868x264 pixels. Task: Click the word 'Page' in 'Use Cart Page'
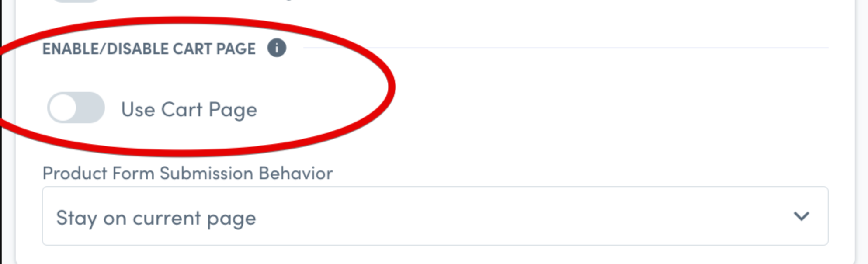(x=233, y=111)
